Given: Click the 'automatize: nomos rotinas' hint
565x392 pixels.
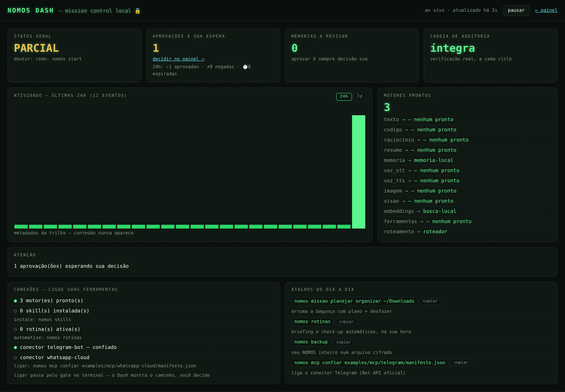Looking at the screenshot, I should 48,338.
